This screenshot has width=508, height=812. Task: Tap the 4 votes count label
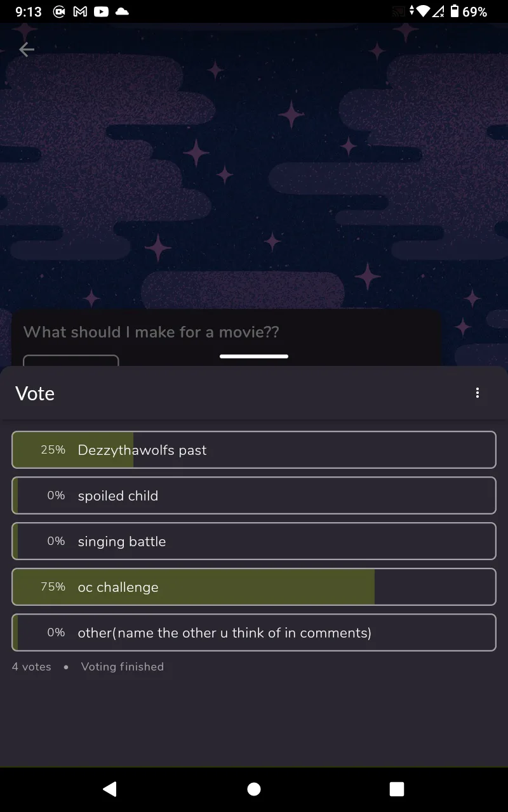click(32, 667)
